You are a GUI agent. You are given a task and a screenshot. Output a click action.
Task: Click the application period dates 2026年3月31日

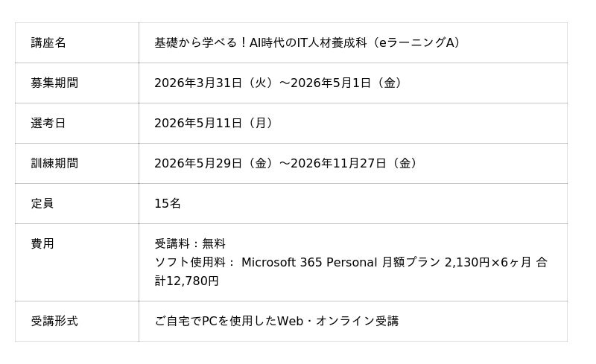click(x=198, y=83)
